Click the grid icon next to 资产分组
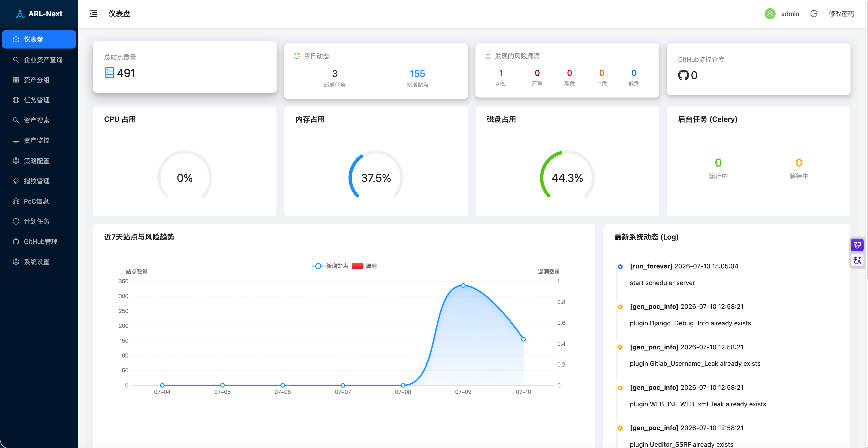The width and height of the screenshot is (868, 448). (x=16, y=80)
